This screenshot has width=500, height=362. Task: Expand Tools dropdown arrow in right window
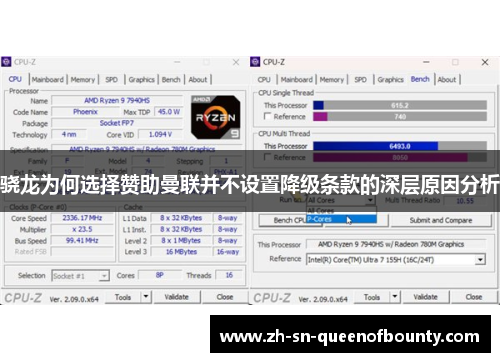pos(395,297)
